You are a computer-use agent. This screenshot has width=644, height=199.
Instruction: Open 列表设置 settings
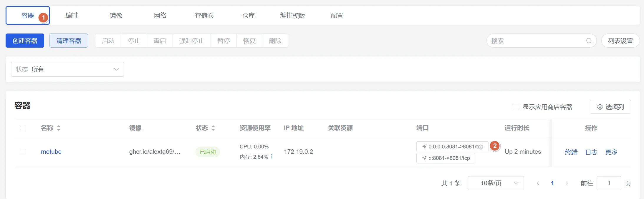(x=620, y=41)
